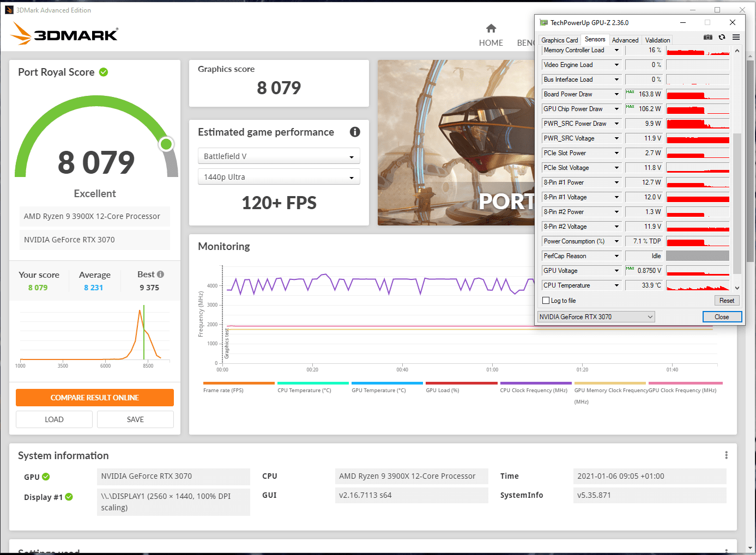Click COMPARE RESULT ONLINE button

(95, 398)
